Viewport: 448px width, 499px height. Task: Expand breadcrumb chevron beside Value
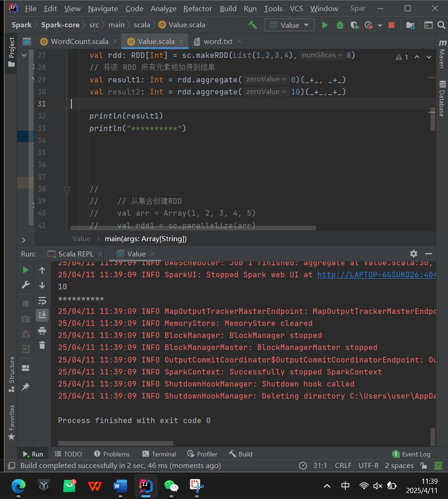98,239
